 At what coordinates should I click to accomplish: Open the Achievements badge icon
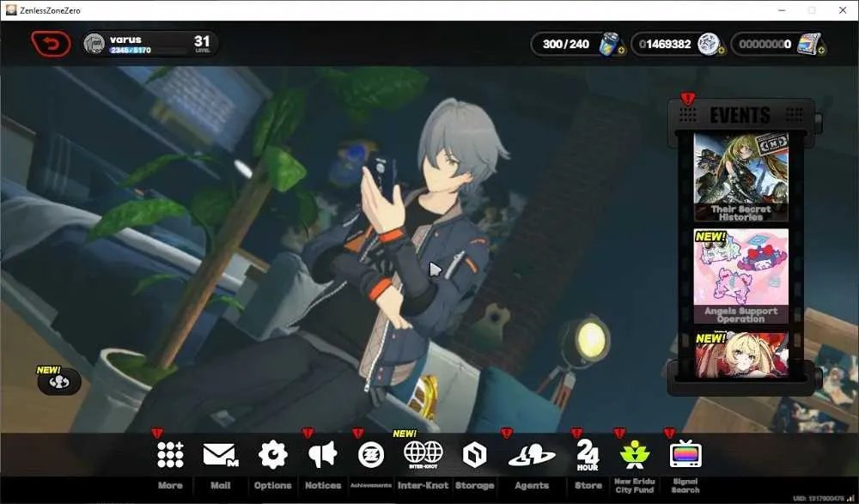(x=371, y=455)
